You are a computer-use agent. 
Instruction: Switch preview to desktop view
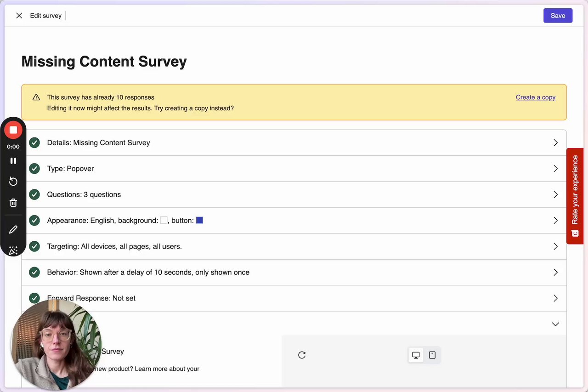coord(416,355)
